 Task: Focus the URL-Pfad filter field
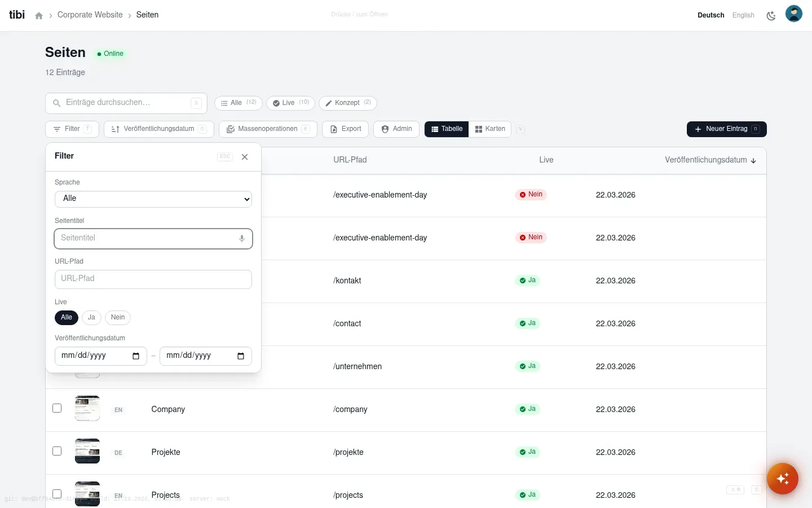click(153, 279)
